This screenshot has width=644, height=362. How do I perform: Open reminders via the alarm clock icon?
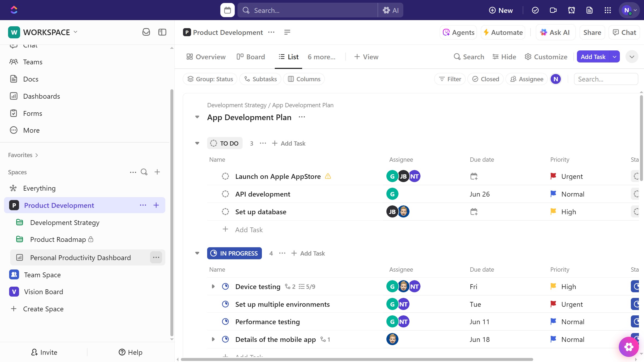(571, 10)
